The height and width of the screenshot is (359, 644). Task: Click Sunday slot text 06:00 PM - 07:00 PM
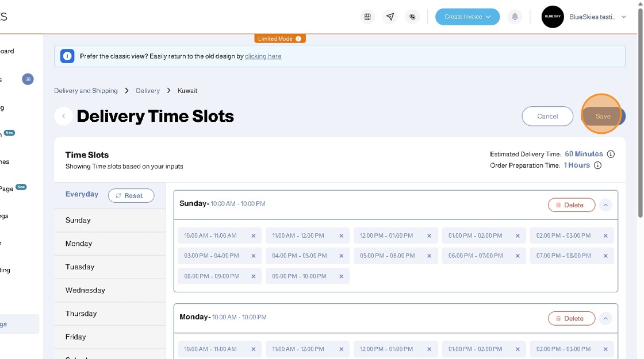tap(476, 256)
